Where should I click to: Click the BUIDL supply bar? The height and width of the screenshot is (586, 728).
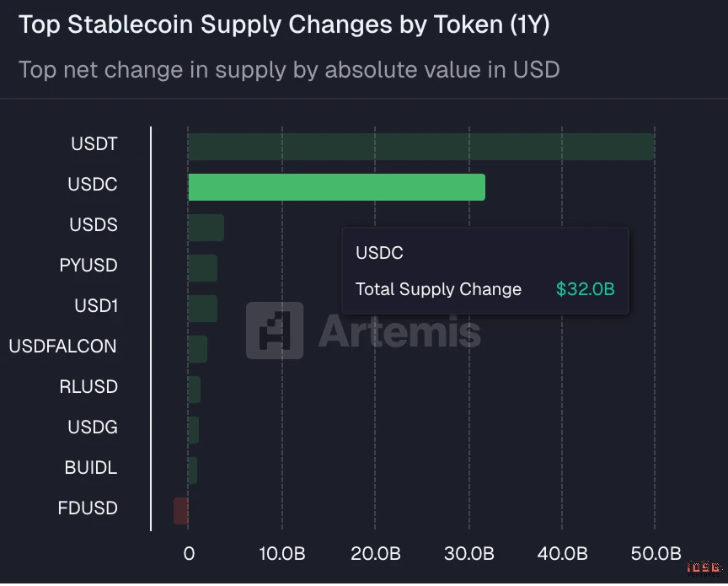click(192, 470)
